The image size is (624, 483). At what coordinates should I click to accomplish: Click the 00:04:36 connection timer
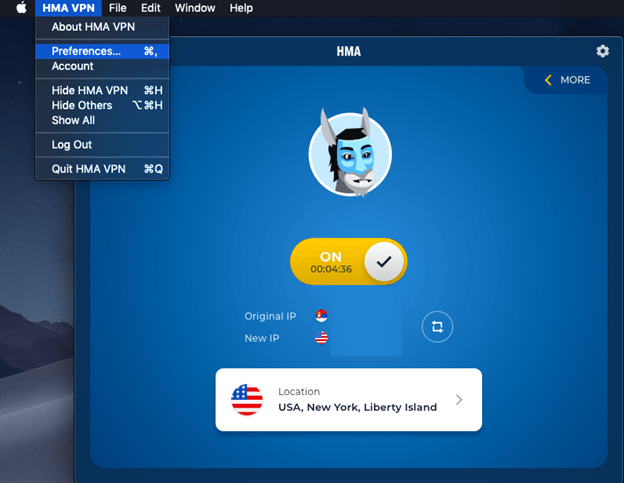(x=331, y=269)
